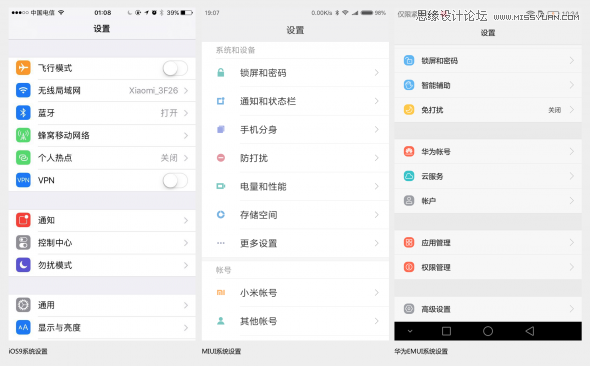Tap the moon icon for 勿扰模式
The image size is (590, 366).
point(23,265)
